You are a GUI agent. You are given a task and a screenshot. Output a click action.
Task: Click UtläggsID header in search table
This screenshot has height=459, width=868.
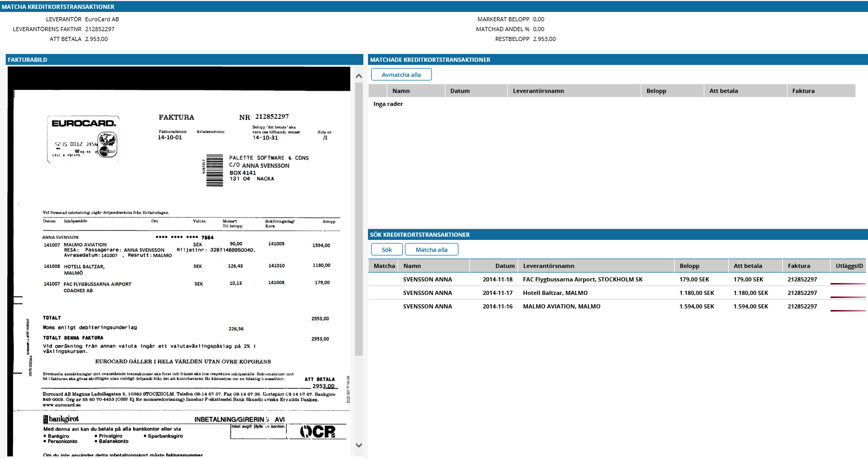click(x=849, y=266)
